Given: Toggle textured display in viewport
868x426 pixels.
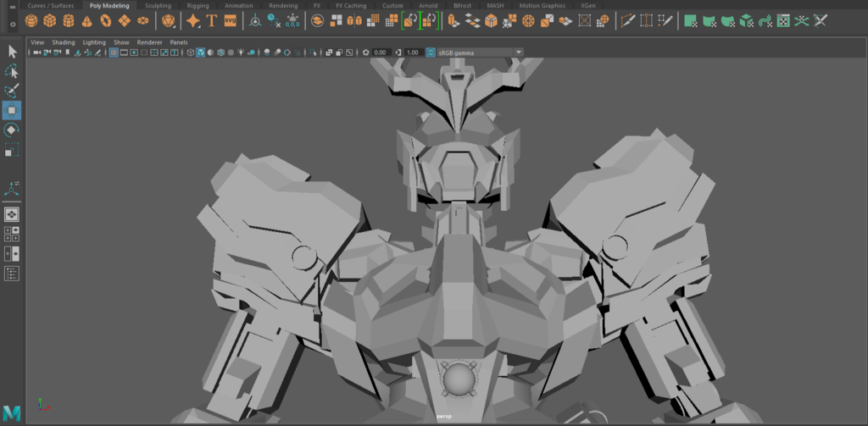Looking at the screenshot, I should coord(231,53).
